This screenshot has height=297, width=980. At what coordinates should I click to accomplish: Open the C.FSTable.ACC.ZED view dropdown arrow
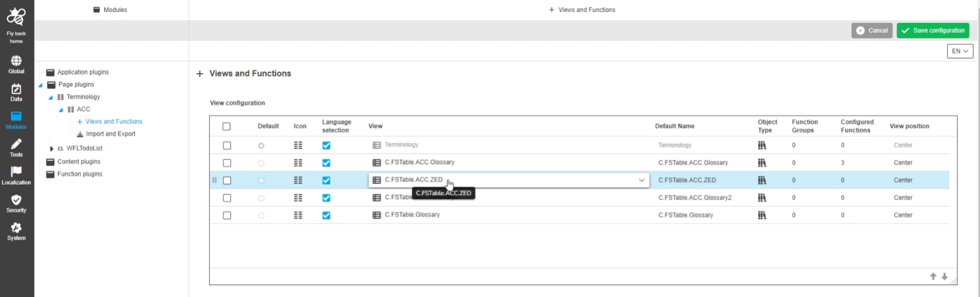(x=642, y=180)
